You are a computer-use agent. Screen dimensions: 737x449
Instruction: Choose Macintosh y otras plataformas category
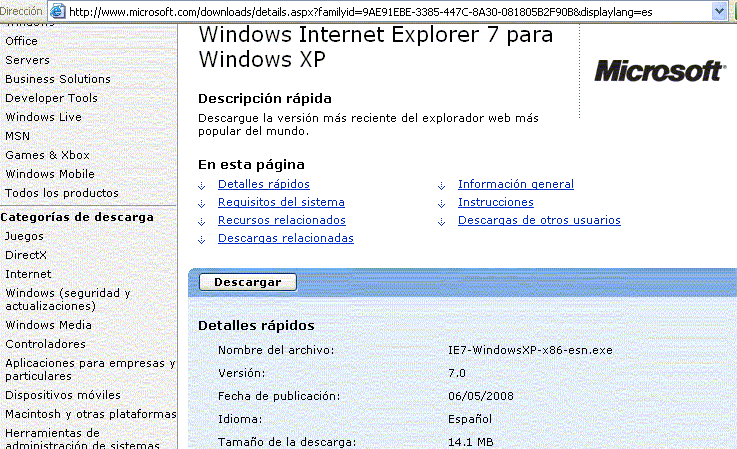pyautogui.click(x=91, y=414)
